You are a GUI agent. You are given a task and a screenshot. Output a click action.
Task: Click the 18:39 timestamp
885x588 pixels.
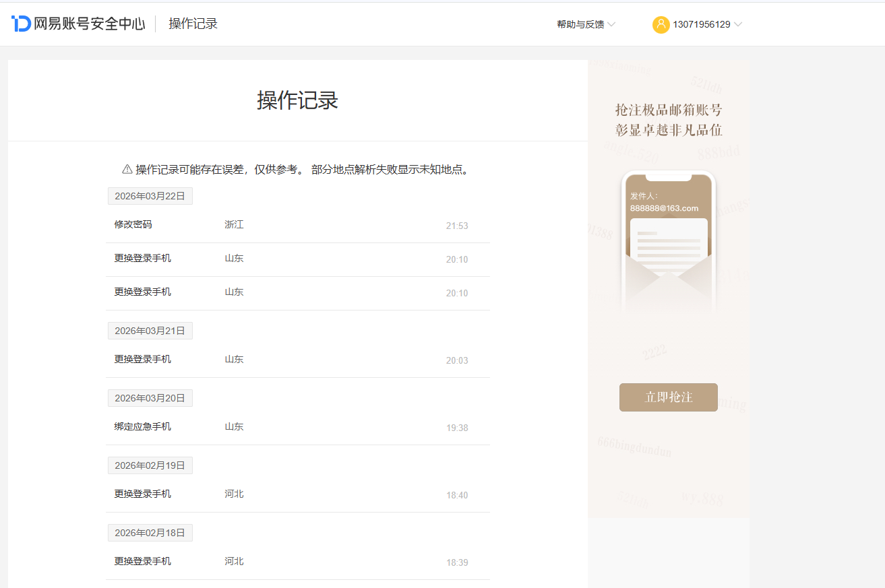coord(457,562)
